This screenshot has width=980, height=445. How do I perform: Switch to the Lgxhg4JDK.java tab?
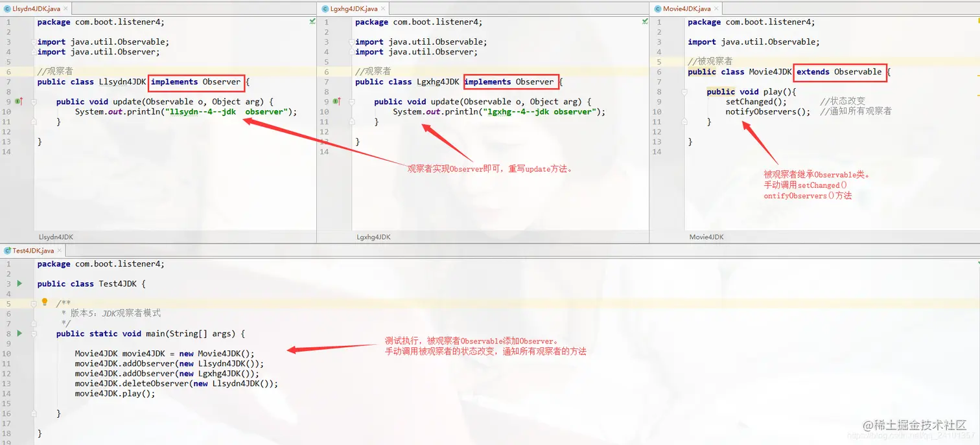pos(354,8)
